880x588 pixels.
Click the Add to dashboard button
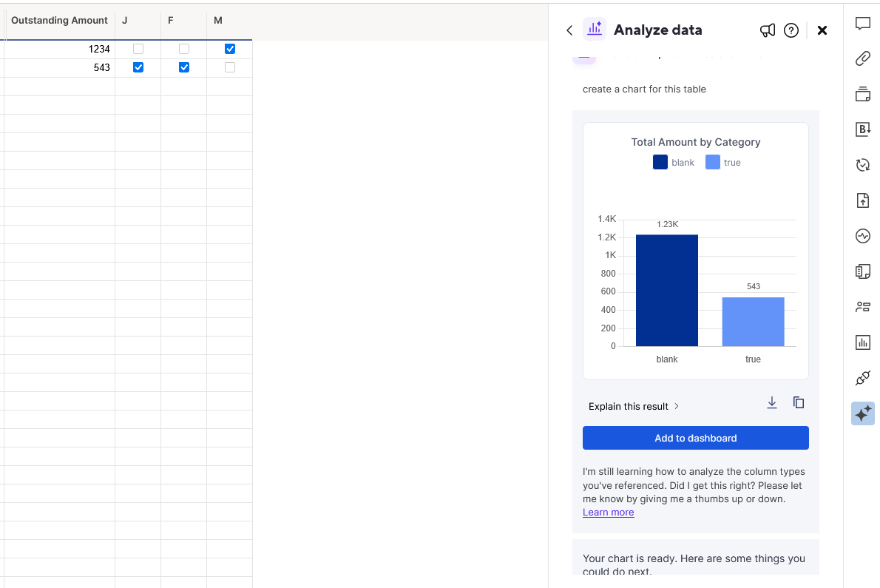[x=695, y=438]
